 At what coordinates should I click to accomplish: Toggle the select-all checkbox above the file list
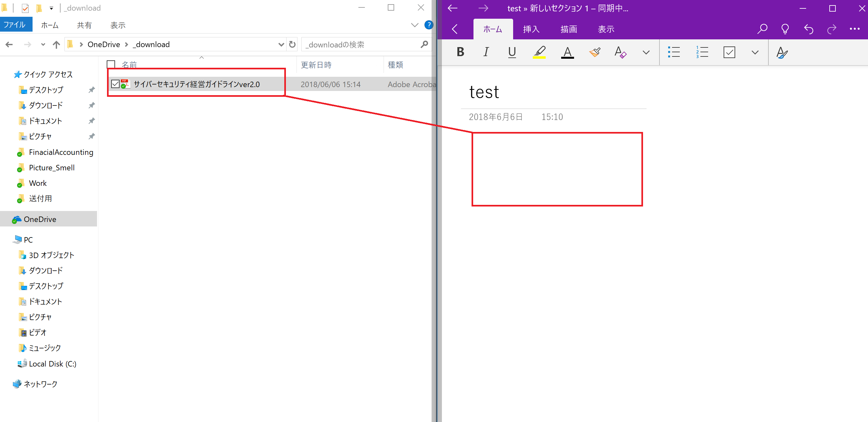(x=111, y=64)
